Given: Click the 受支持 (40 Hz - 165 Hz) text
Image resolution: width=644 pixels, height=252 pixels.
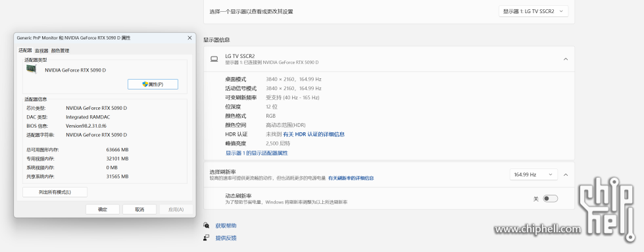Looking at the screenshot, I should pos(293,97).
